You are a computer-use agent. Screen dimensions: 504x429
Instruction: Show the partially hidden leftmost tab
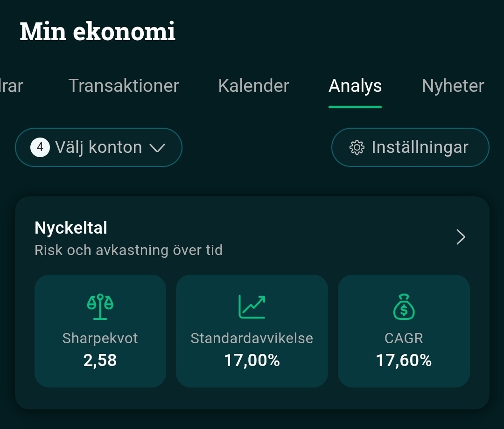coord(11,86)
